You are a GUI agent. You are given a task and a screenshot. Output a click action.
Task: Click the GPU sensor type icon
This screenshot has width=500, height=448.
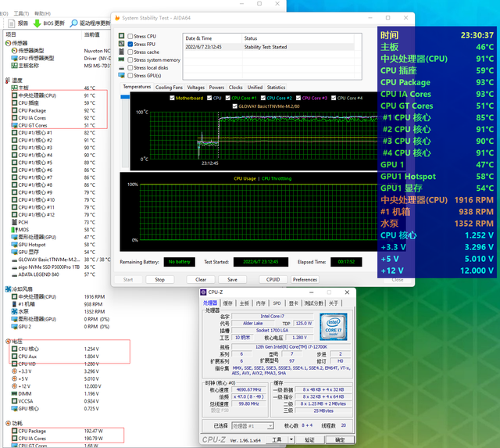coord(14,58)
